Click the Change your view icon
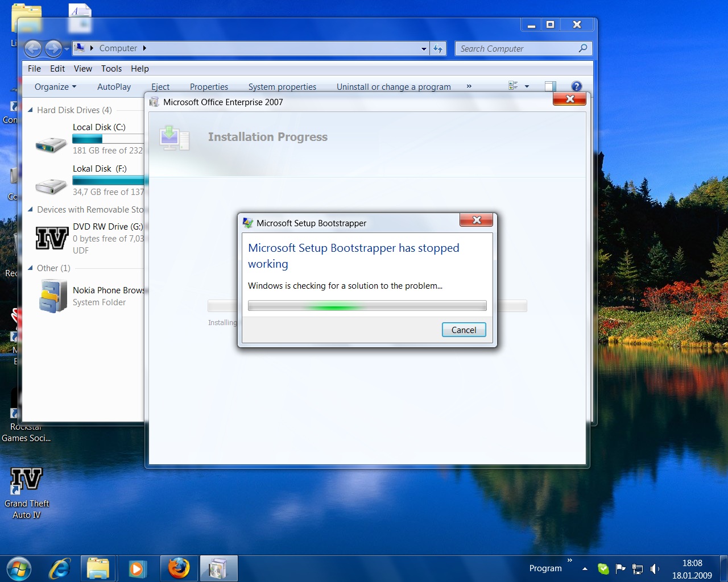Image resolution: width=728 pixels, height=582 pixels. click(513, 86)
